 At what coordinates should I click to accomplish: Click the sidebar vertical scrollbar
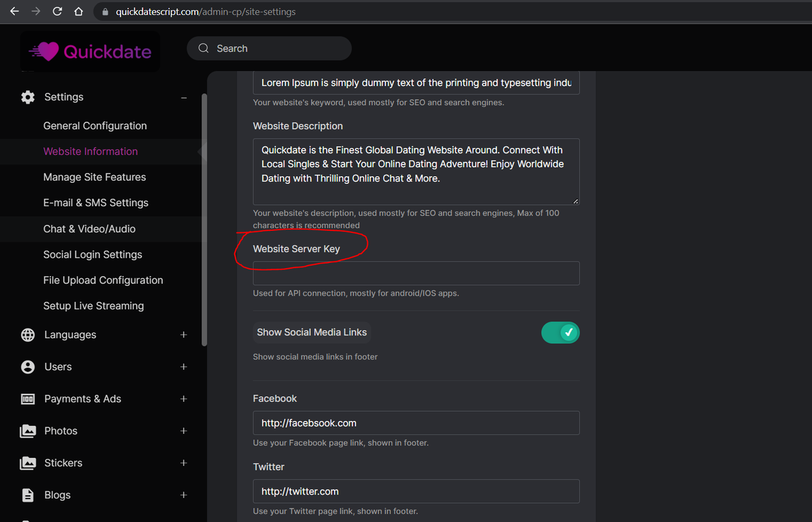point(204,219)
